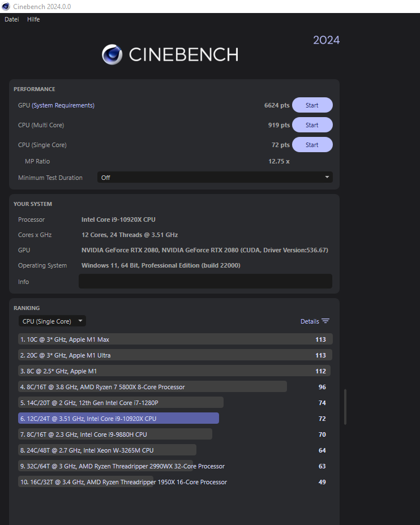
Task: Open the Details filter icon
Action: click(x=325, y=321)
